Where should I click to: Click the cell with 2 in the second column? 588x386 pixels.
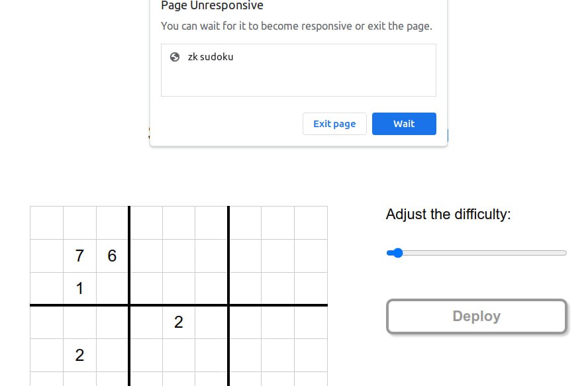[x=79, y=356]
